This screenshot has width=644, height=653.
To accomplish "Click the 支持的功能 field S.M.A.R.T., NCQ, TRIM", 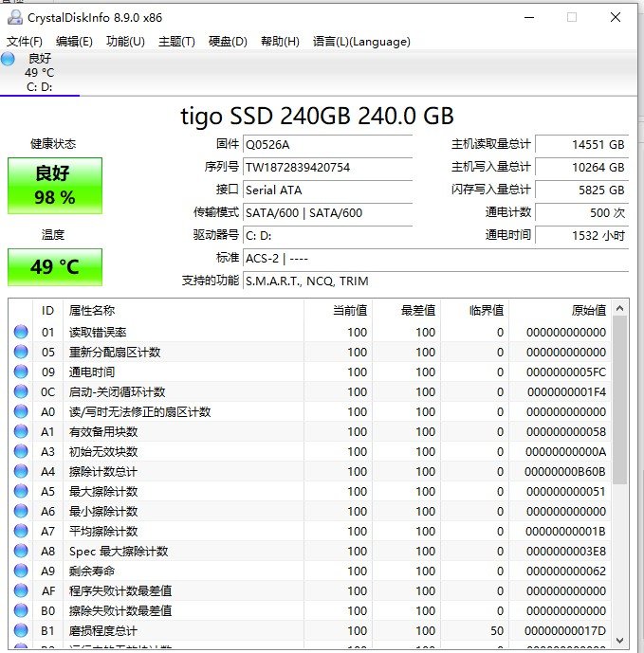I will click(x=435, y=281).
